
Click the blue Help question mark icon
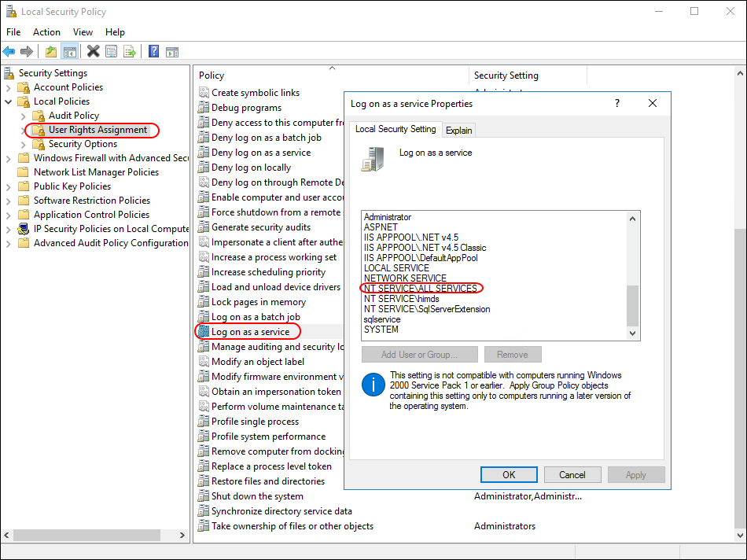[x=153, y=52]
